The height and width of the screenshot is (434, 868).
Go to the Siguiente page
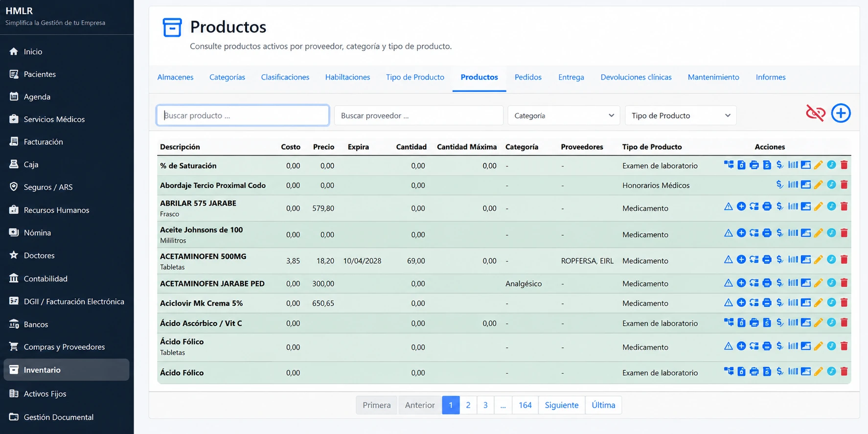(562, 405)
